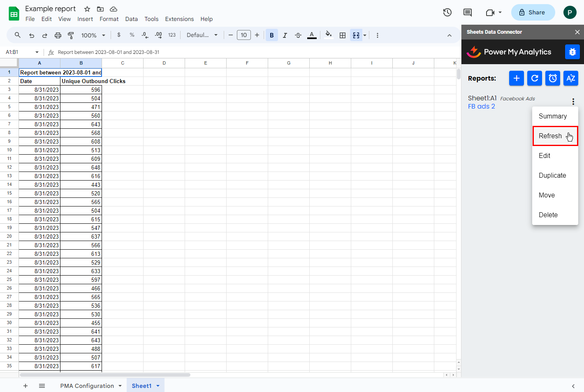Click the add new report plus button
Viewport: 584px width, 392px height.
(x=516, y=78)
